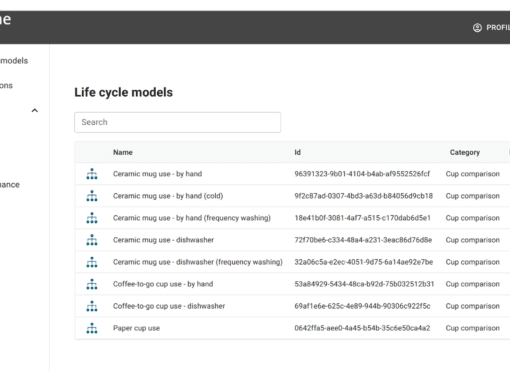Viewport: 510px width, 382px height.
Task: Sort table by the Category column header
Action: coord(465,152)
